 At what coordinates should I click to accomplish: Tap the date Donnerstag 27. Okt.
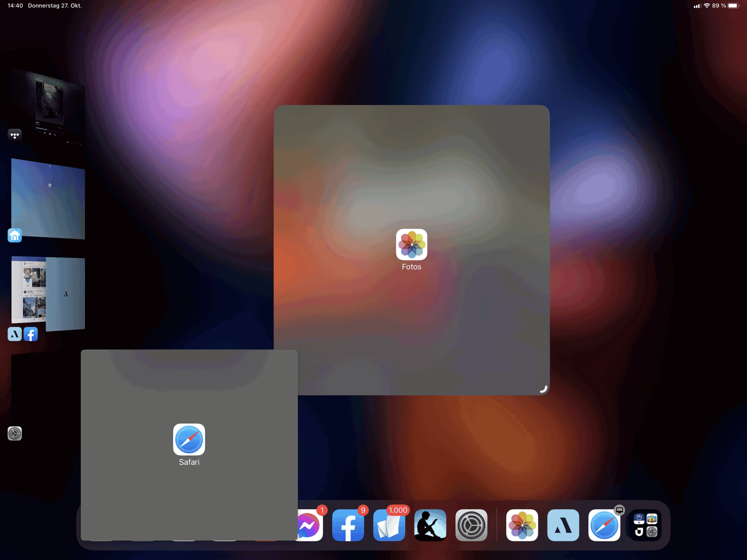55,6
